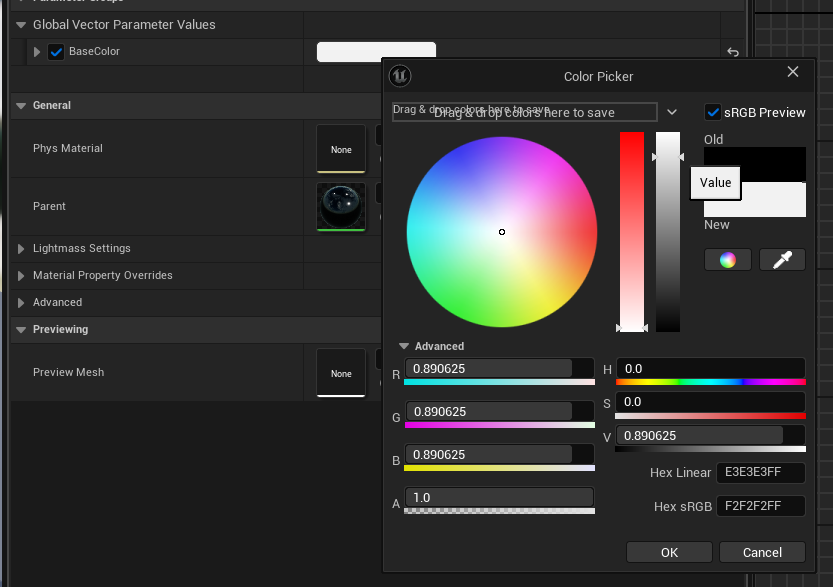The width and height of the screenshot is (833, 587).
Task: Collapse the General section
Action: click(x=21, y=106)
